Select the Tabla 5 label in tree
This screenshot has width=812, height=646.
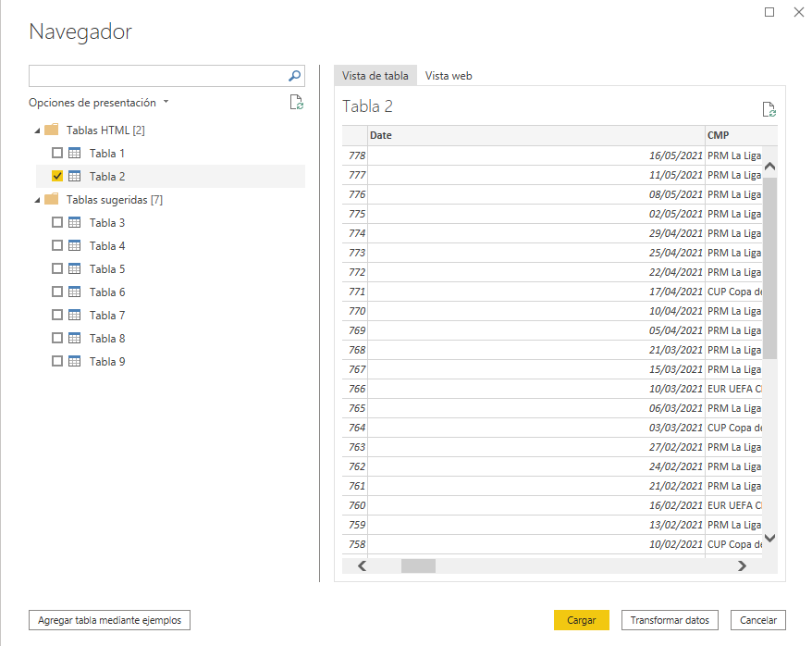pyautogui.click(x=107, y=269)
